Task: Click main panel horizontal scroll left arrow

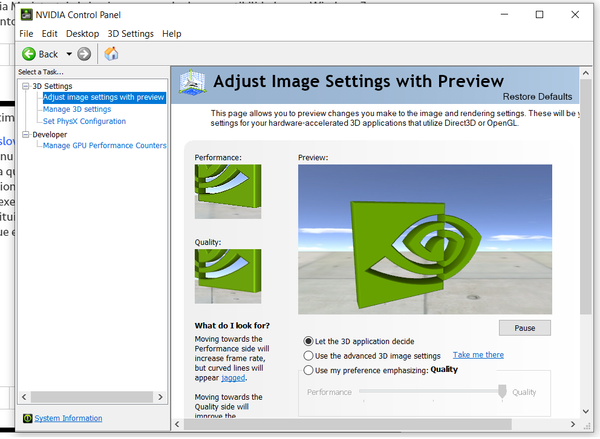Action: click(x=177, y=424)
